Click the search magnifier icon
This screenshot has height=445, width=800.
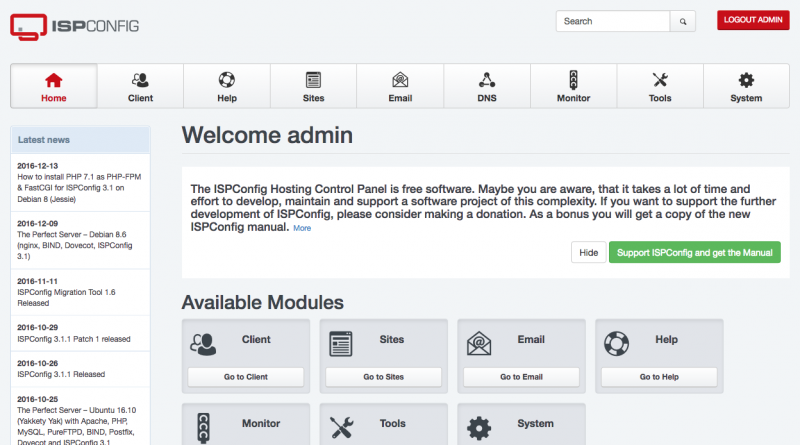point(683,21)
